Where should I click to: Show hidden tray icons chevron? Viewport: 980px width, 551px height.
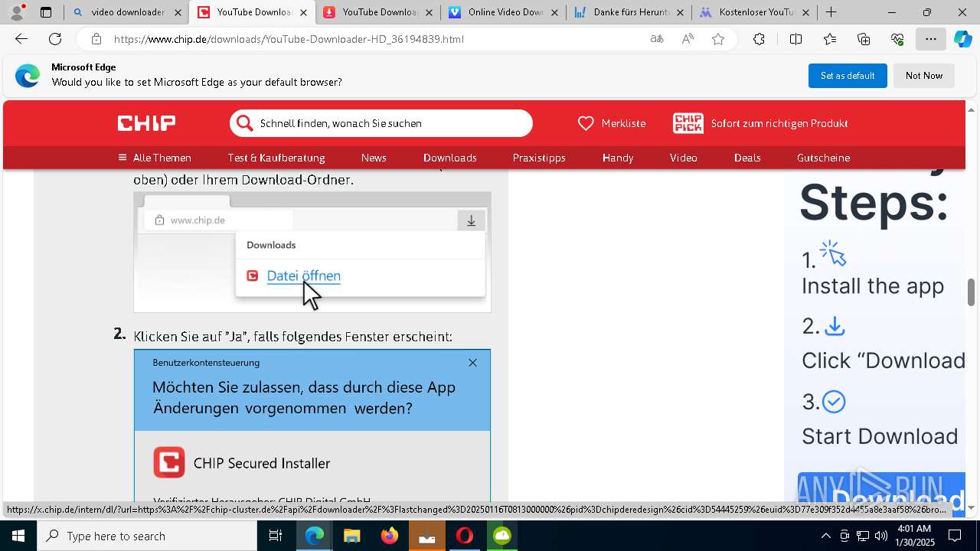click(825, 536)
